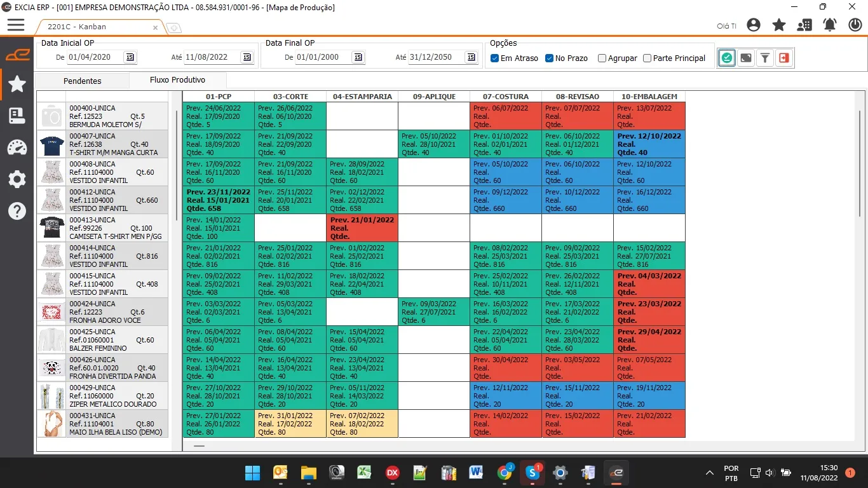This screenshot has width=868, height=488.
Task: Open Excel from the taskbar
Action: (363, 473)
